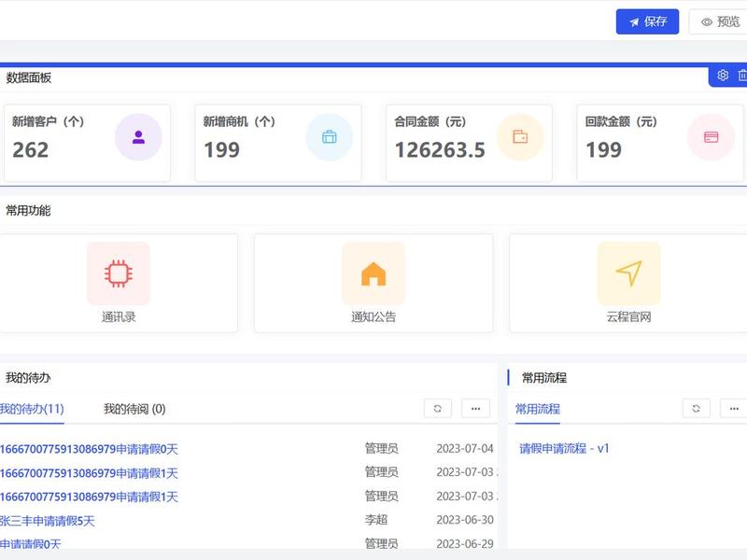Refresh the 我的待办 list
The height and width of the screenshot is (560, 747).
coord(438,409)
